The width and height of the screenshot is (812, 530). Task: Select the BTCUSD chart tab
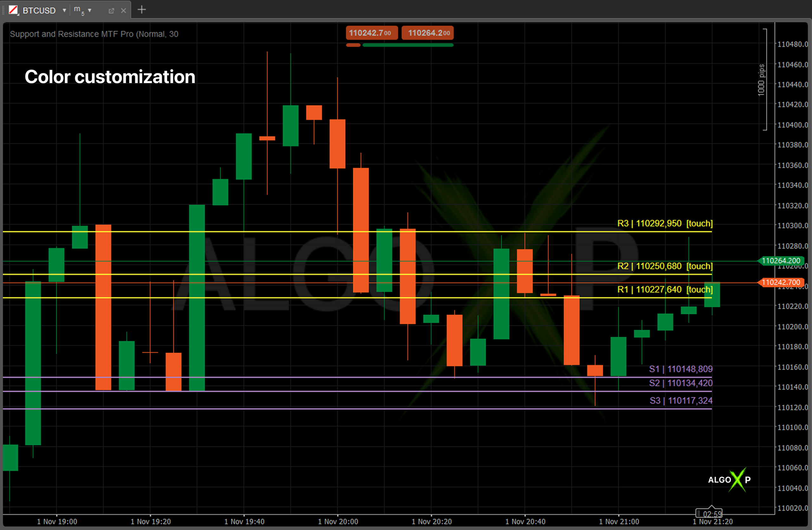click(39, 10)
